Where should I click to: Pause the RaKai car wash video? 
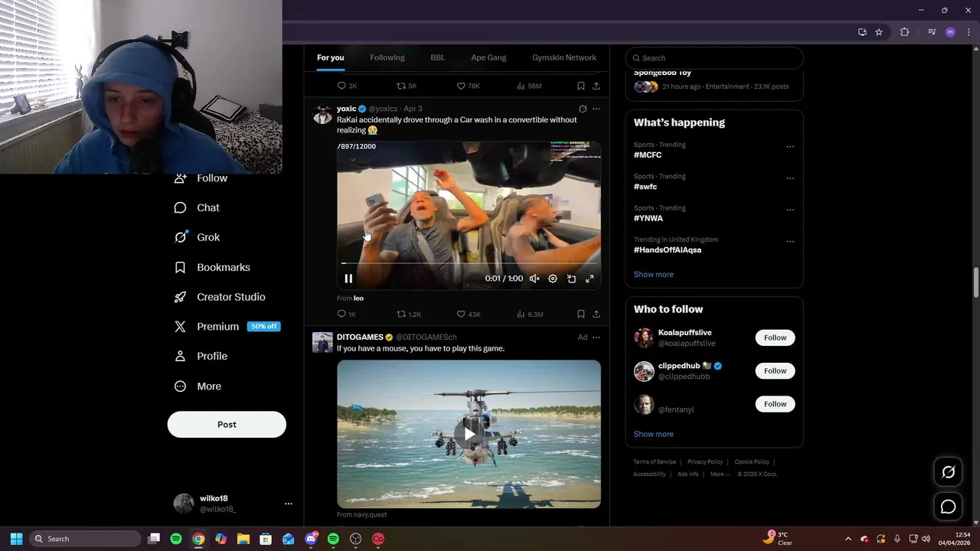pos(348,279)
